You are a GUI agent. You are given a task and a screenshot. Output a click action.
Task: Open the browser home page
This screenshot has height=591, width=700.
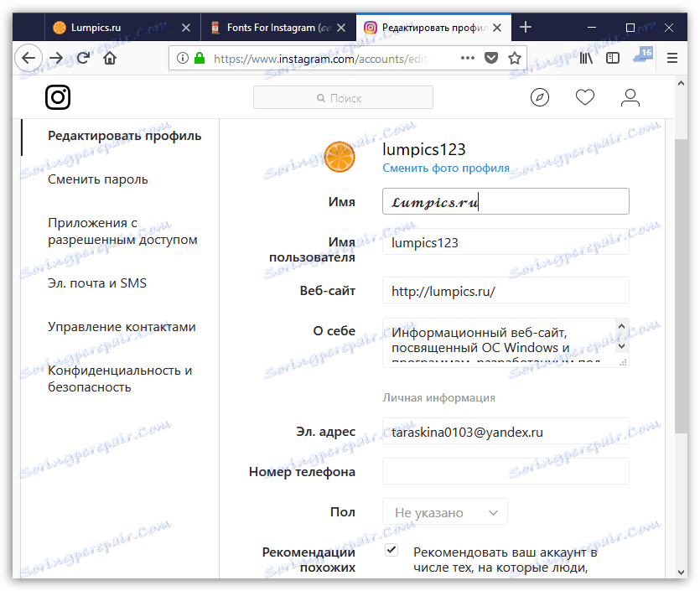[110, 58]
